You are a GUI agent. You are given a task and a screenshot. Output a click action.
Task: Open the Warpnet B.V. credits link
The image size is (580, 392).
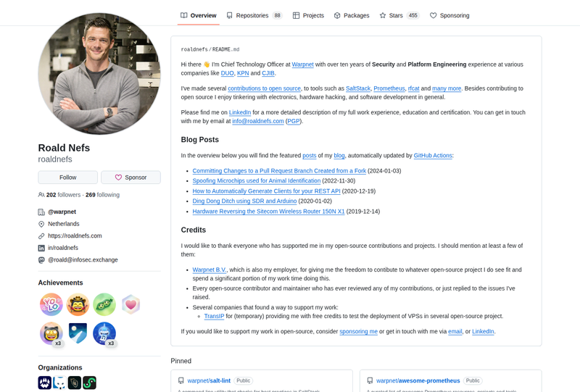[210, 270]
